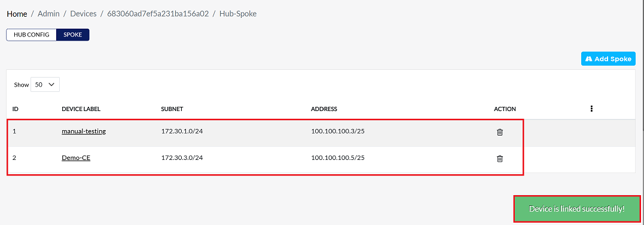Dismiss the Device is linked successfully toast
The image size is (644, 225).
tap(576, 209)
